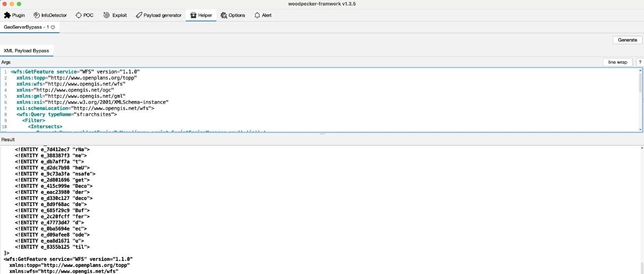644x274 pixels.
Task: Click entity e_8355b125 "til" in Result
Action: pyautogui.click(x=52, y=247)
